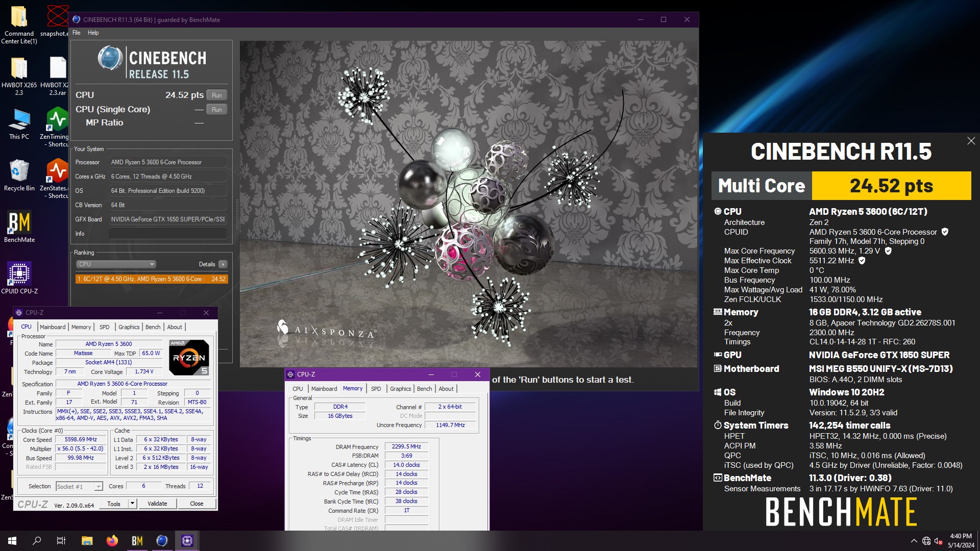The image size is (980, 551).
Task: Switch to Mainboard tab in left CPU-Z
Action: (x=53, y=327)
